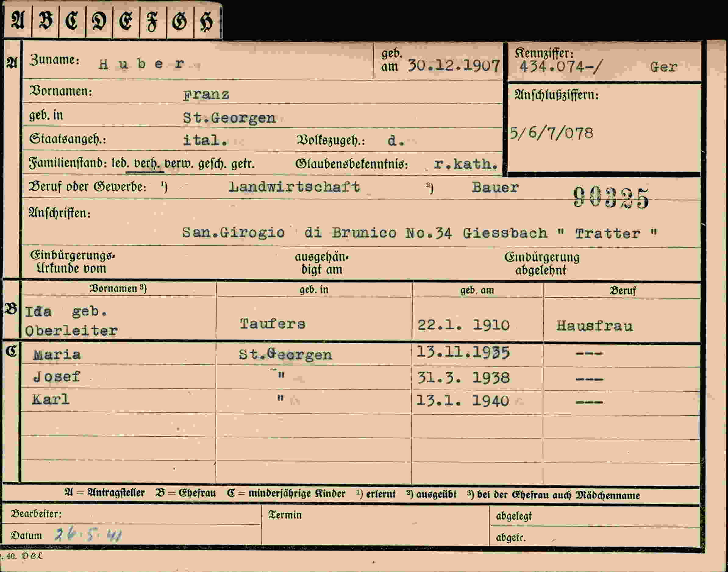Click the Anschlußziffern value "5/6/7/078"

click(551, 133)
